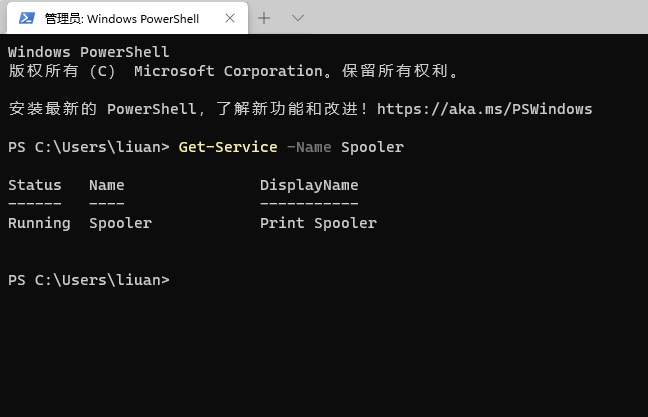This screenshot has width=648, height=417.
Task: Click the DisplayName column header
Action: (x=309, y=185)
